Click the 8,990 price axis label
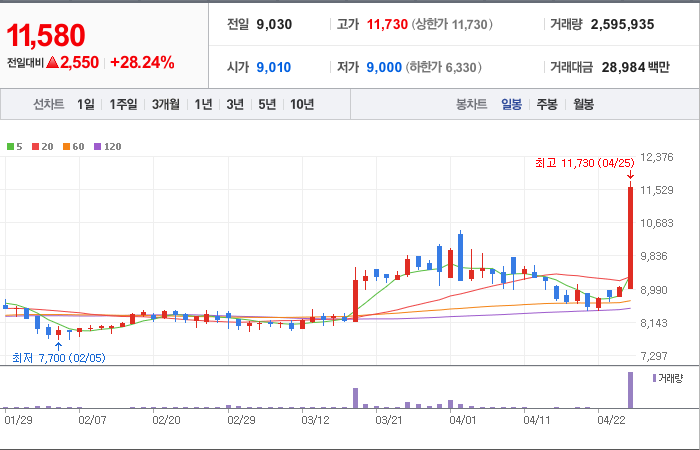Viewport: 700px width, 450px height. [x=654, y=290]
